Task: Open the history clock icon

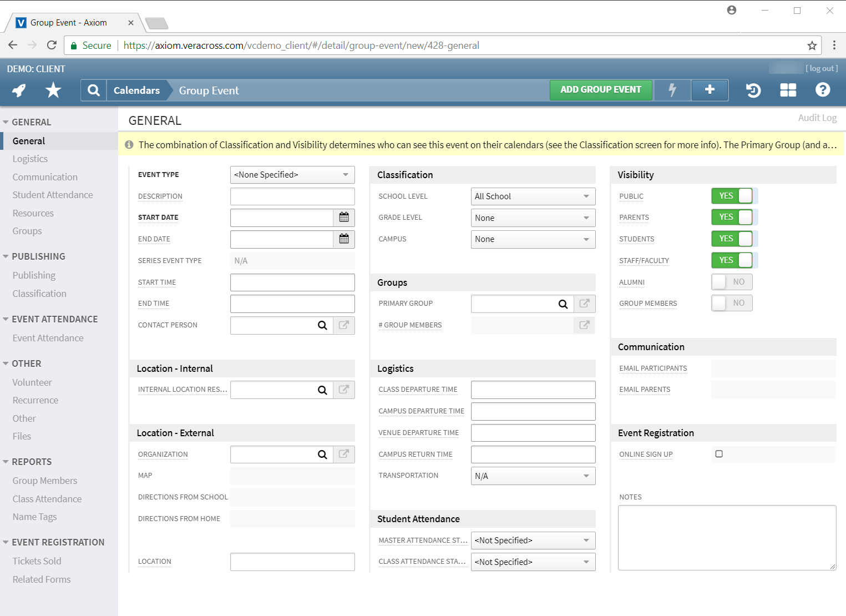Action: click(753, 90)
